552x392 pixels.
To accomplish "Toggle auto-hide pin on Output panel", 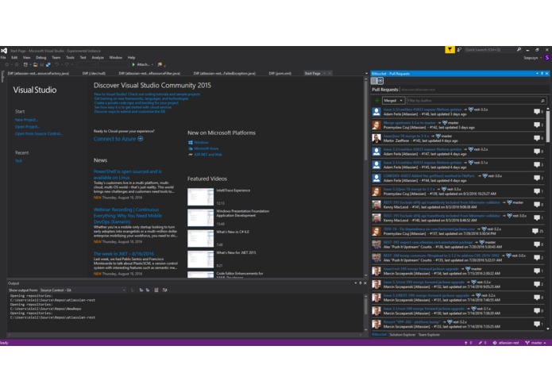I will pos(360,283).
